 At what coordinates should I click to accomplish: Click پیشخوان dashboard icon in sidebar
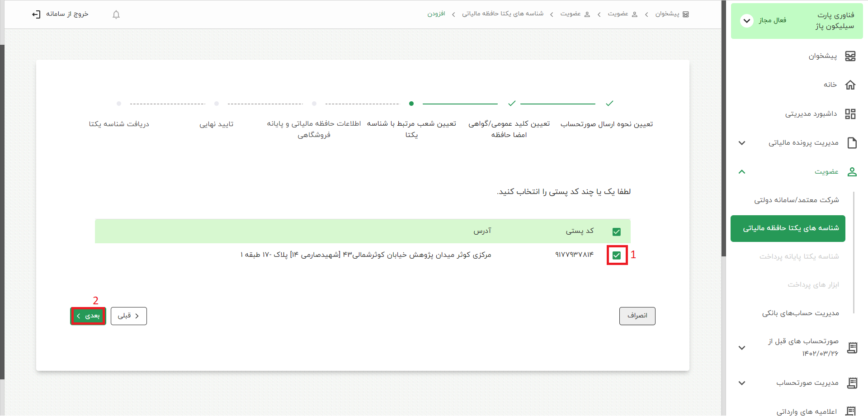[850, 56]
